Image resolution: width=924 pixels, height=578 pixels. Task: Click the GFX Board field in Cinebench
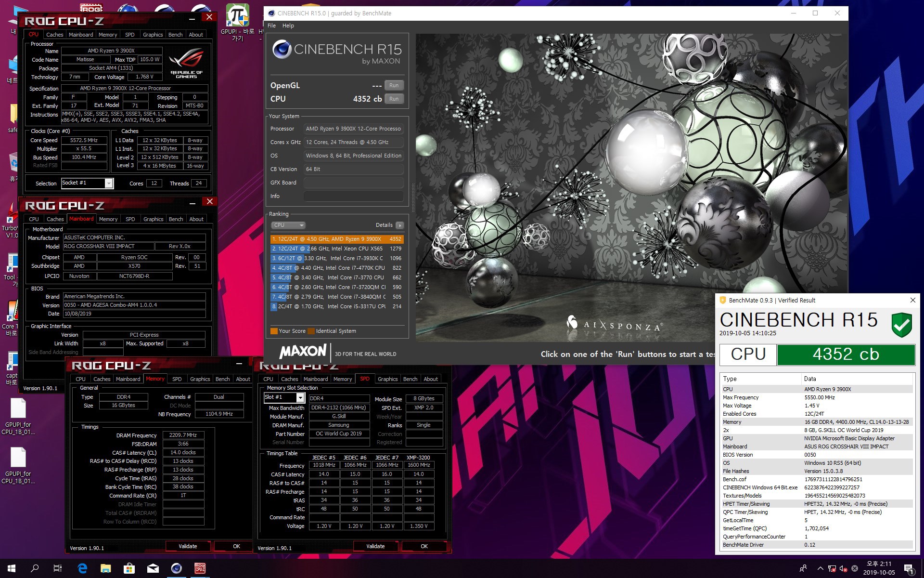(353, 183)
